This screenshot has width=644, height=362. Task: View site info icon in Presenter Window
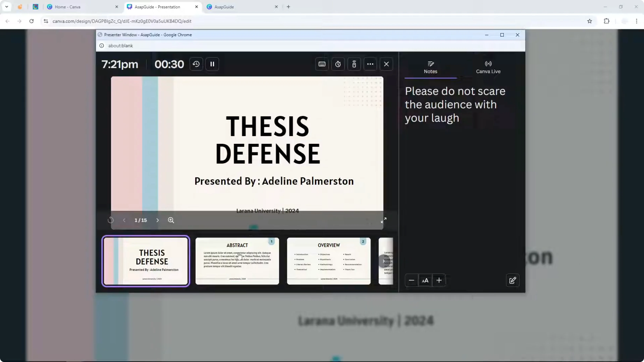click(x=102, y=46)
